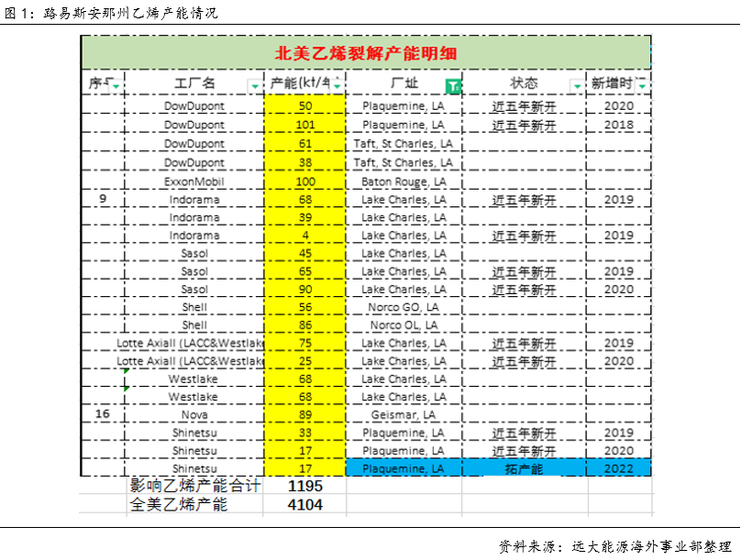Open the active filter button on 厂址 column
Viewport: 741px width, 560px height.
click(x=453, y=86)
